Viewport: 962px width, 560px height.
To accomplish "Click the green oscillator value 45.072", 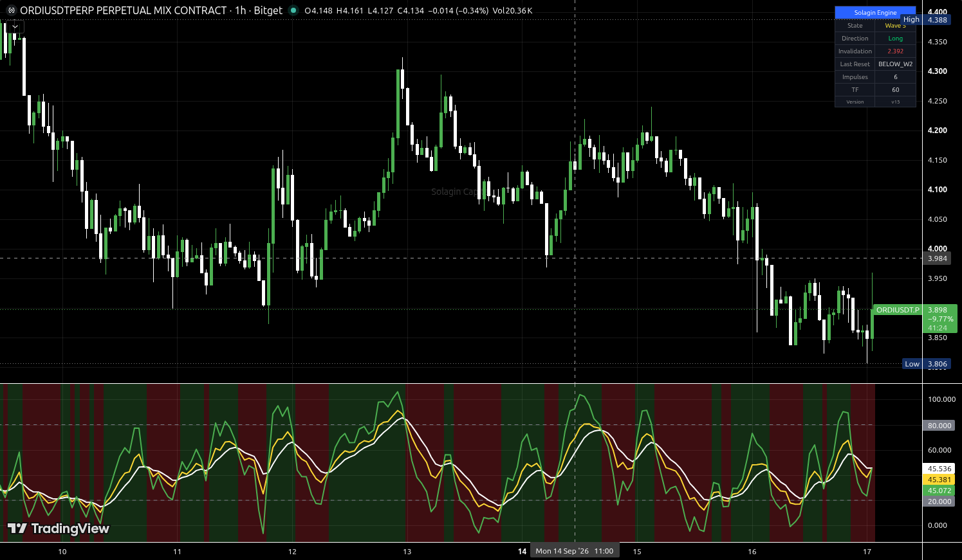I will [939, 491].
